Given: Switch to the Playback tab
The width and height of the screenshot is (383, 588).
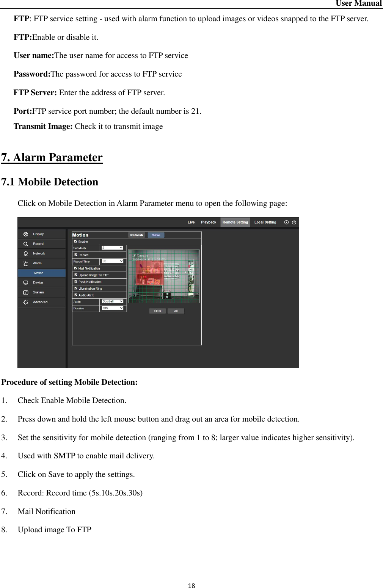Looking at the screenshot, I should (x=209, y=222).
